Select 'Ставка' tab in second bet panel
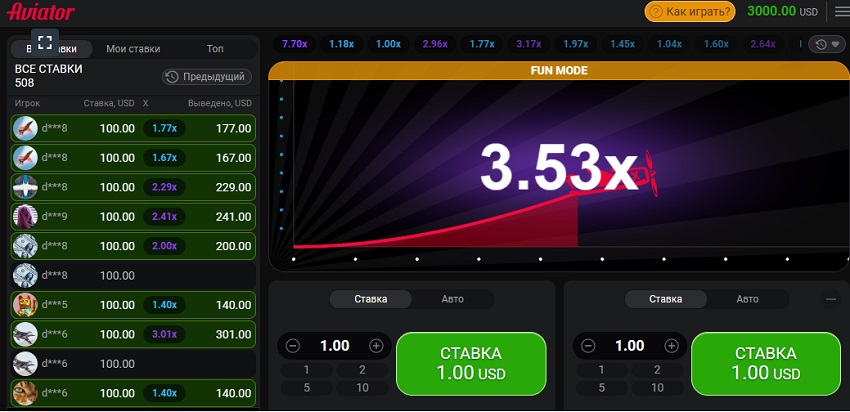Image resolution: width=850 pixels, height=412 pixels. click(666, 299)
